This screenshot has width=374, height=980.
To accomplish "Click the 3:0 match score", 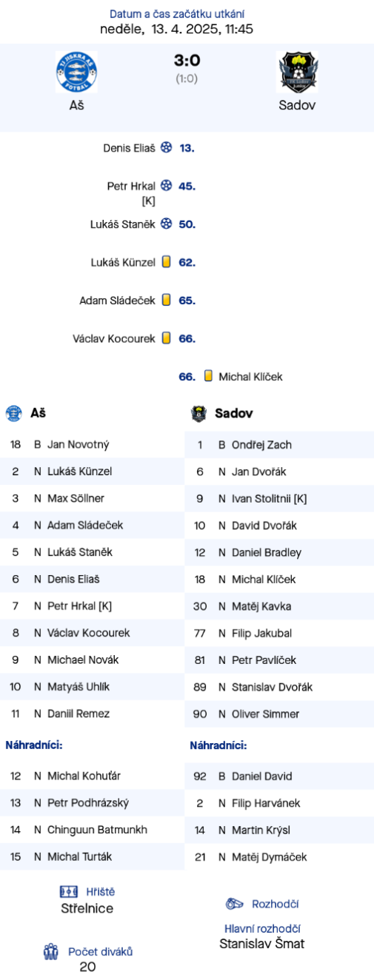I will pyautogui.click(x=187, y=61).
